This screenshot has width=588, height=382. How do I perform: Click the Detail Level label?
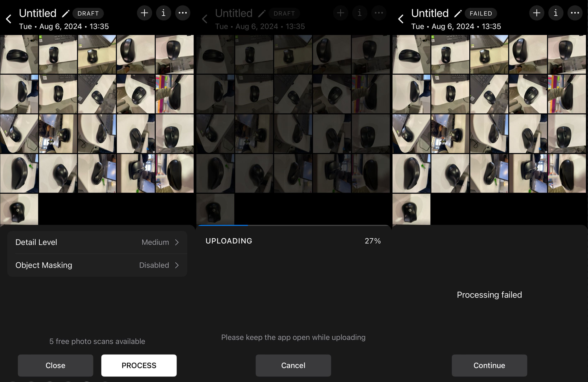[x=36, y=242]
